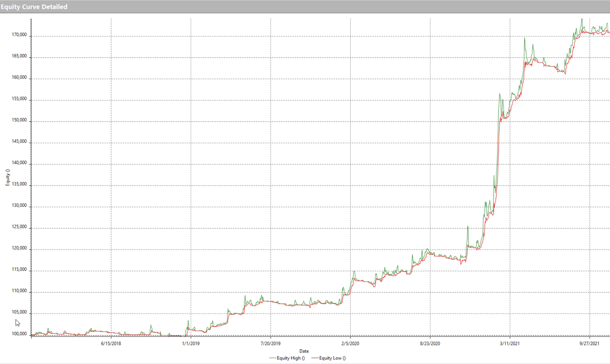Click the 7/20/2019 date label
610x364 pixels.
tap(270, 343)
